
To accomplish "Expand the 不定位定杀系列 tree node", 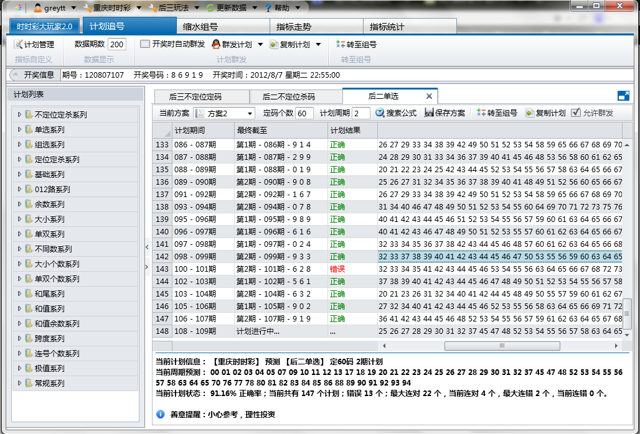I will point(20,115).
